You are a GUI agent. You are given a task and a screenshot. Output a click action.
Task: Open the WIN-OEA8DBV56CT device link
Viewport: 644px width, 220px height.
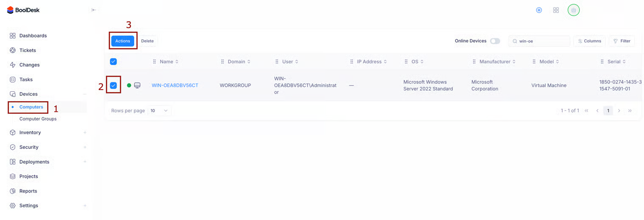175,85
